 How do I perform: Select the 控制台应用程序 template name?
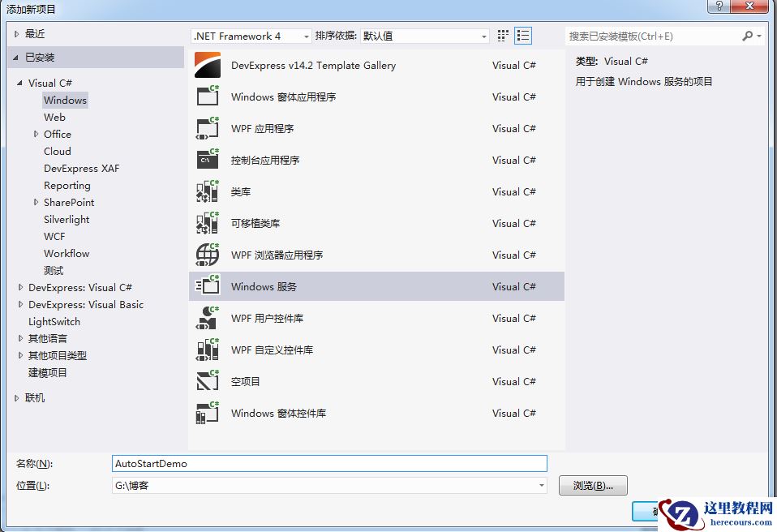point(265,160)
